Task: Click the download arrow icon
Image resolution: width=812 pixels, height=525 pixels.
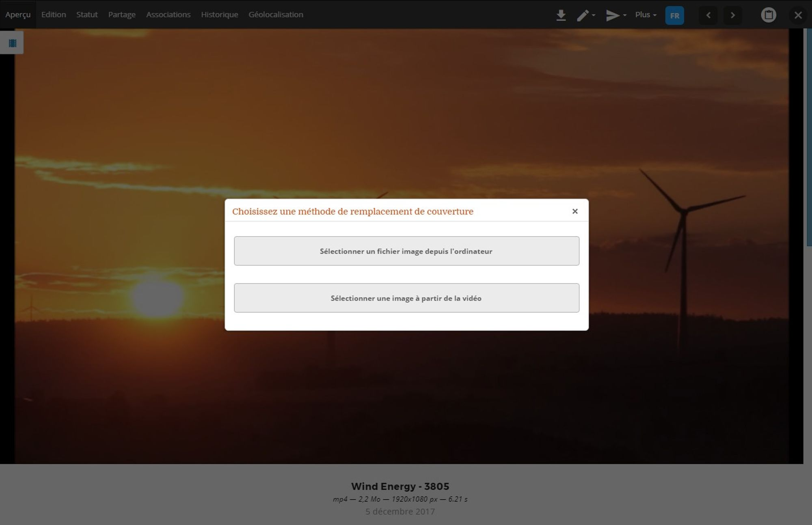Action: tap(561, 15)
